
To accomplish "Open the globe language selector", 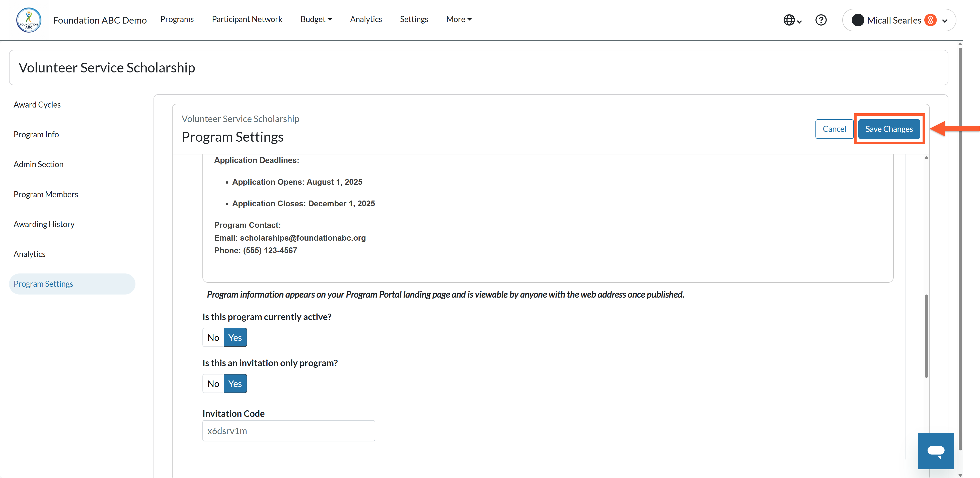I will click(x=792, y=20).
